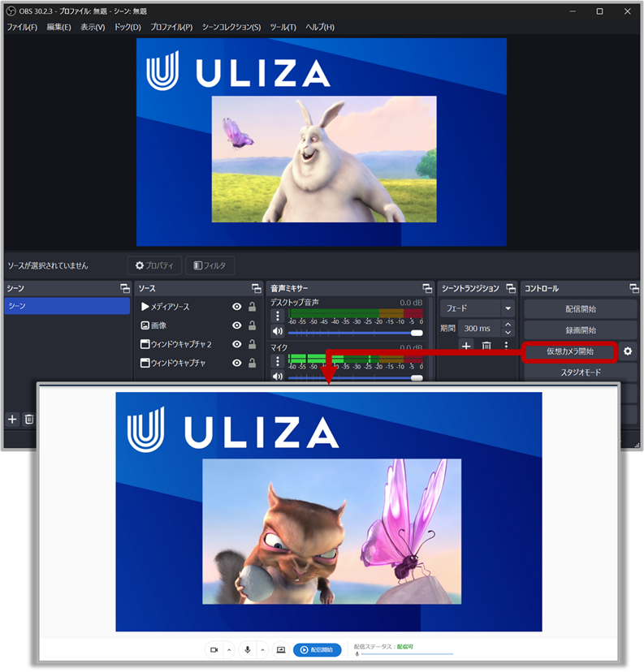Toggle visibility eye of 画像 source
The image size is (644, 672).
click(236, 325)
